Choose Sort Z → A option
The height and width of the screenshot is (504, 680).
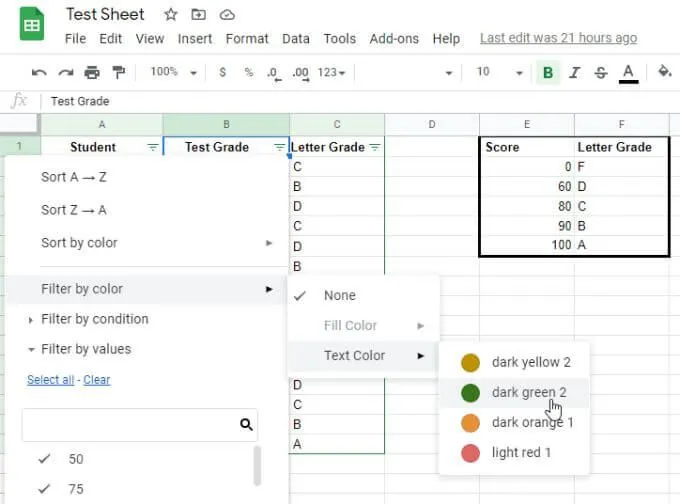[74, 210]
